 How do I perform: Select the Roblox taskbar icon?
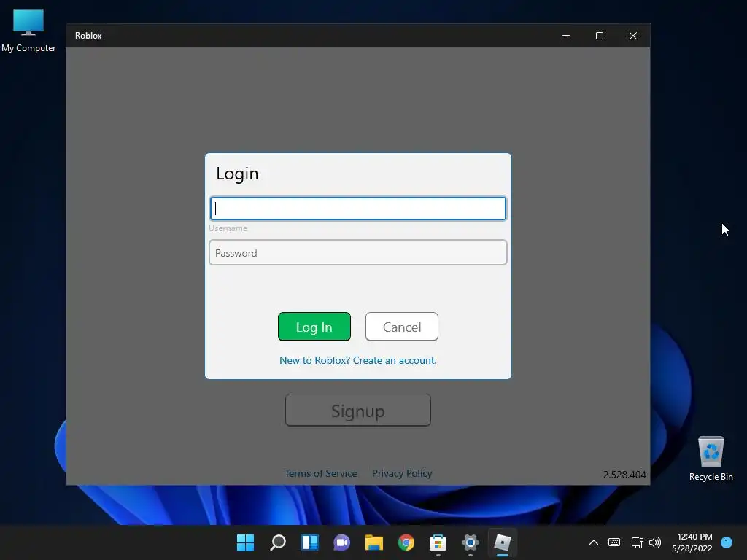[502, 542]
